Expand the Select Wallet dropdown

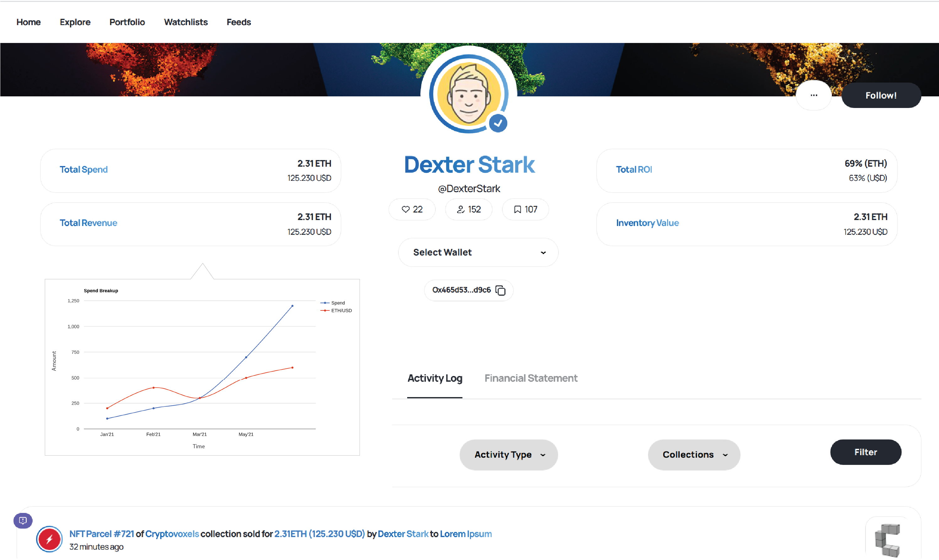[478, 252]
